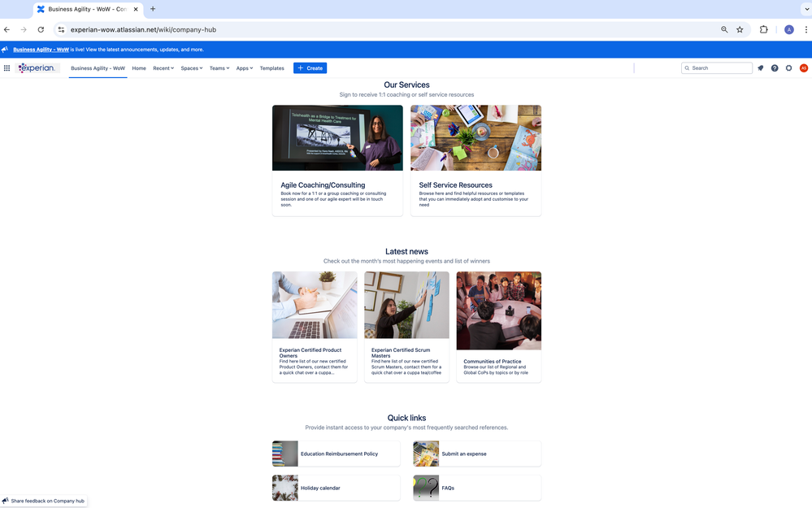Image resolution: width=812 pixels, height=508 pixels.
Task: Open the app switcher grid icon
Action: click(x=7, y=67)
